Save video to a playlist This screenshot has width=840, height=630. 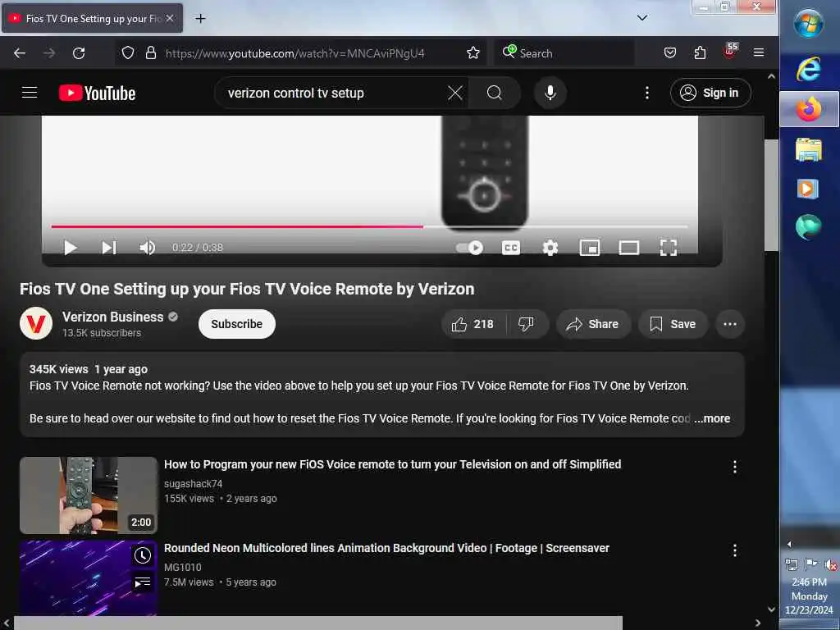click(673, 324)
